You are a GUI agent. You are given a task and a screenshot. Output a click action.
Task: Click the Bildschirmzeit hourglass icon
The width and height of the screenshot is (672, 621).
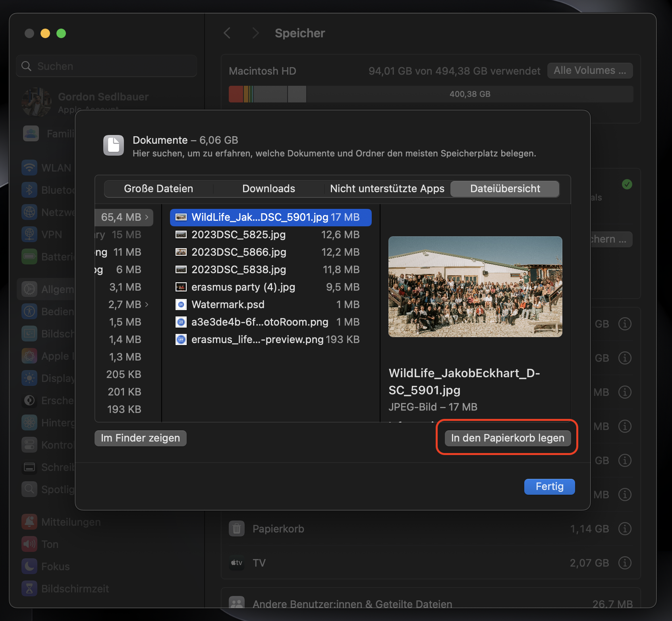(x=29, y=588)
